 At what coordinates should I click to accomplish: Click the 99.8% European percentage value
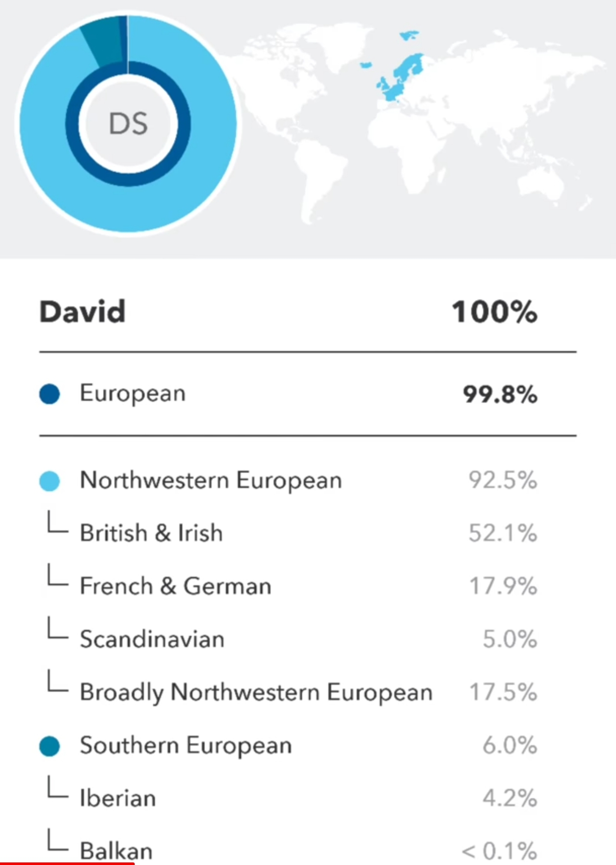[500, 394]
